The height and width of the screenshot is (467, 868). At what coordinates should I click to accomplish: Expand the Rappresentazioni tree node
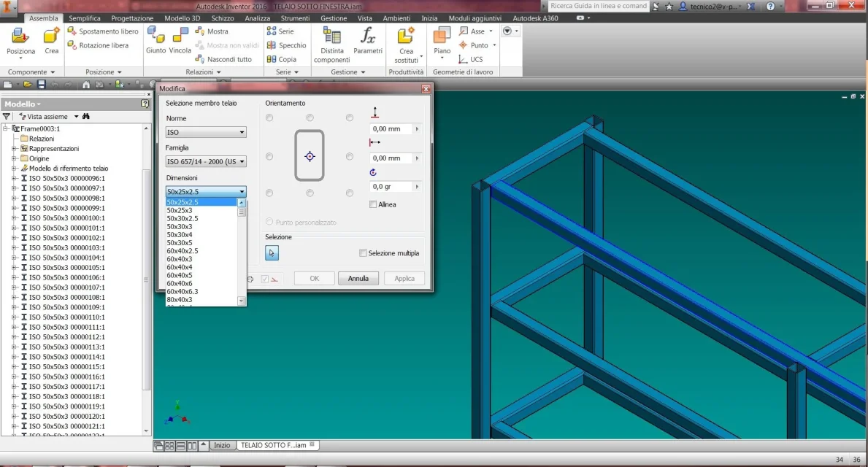point(15,148)
